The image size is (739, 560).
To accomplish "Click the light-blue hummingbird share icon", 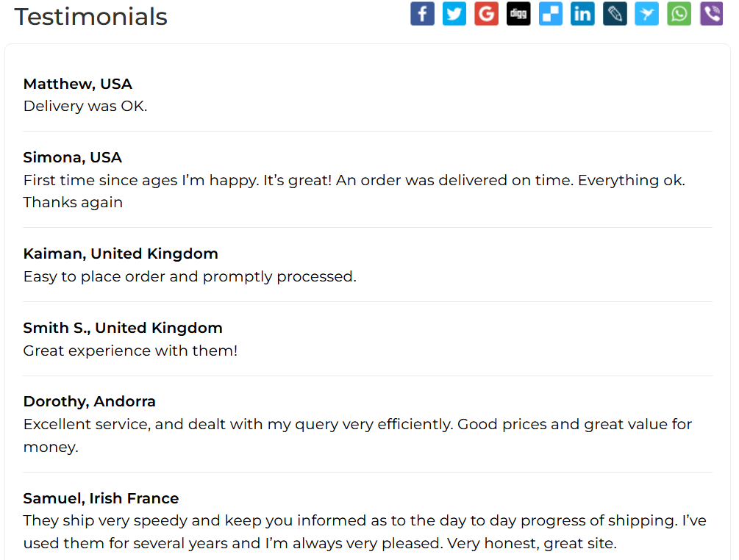I will point(646,14).
